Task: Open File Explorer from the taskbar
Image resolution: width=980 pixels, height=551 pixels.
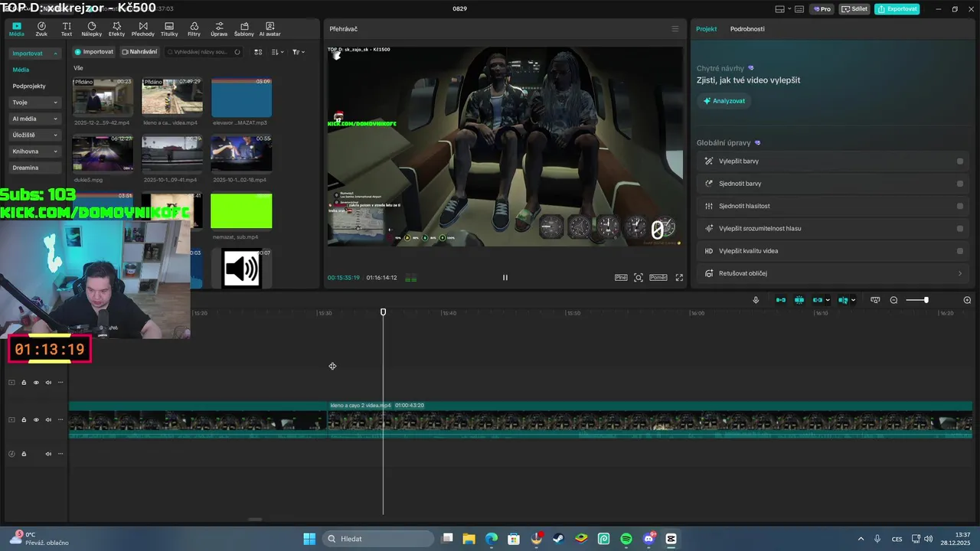Action: point(469,539)
